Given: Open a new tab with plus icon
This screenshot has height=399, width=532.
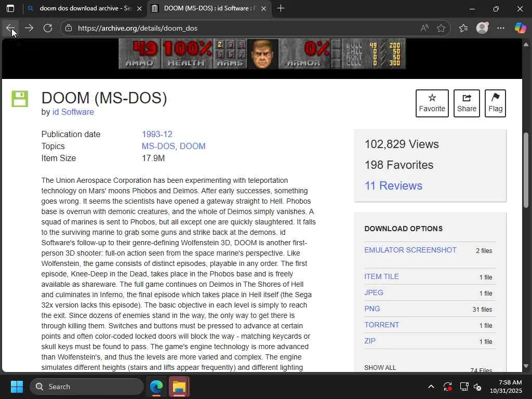Looking at the screenshot, I should (281, 8).
